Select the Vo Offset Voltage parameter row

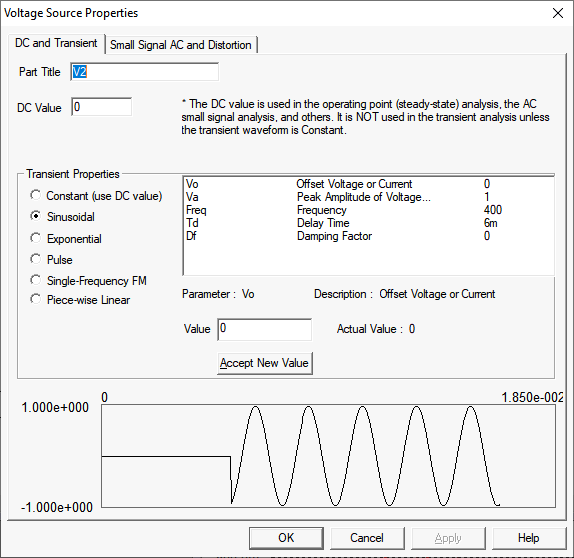point(368,184)
